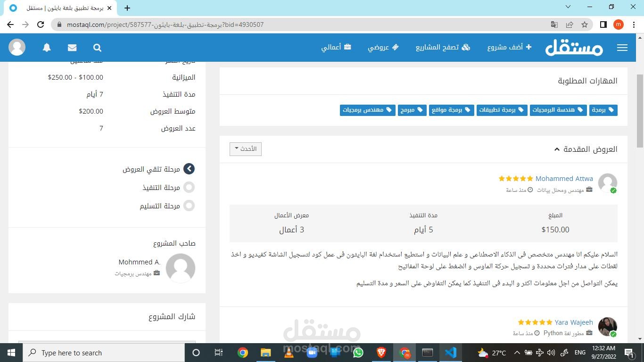Open File Explorer from taskbar
The height and width of the screenshot is (362, 644).
265,353
